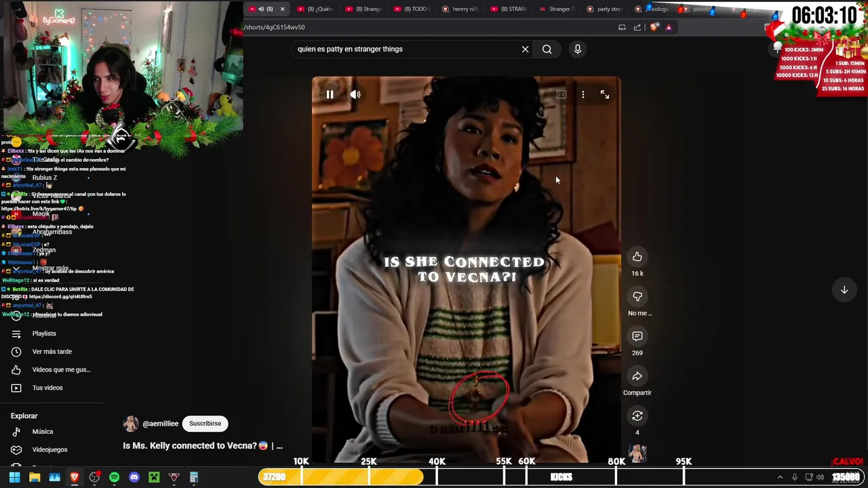868x488 pixels.
Task: Click the Short video frame
Action: (466, 269)
